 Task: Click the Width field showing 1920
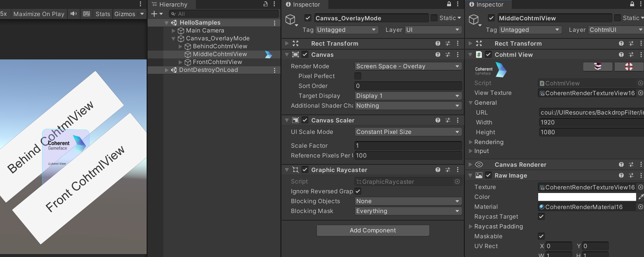591,122
